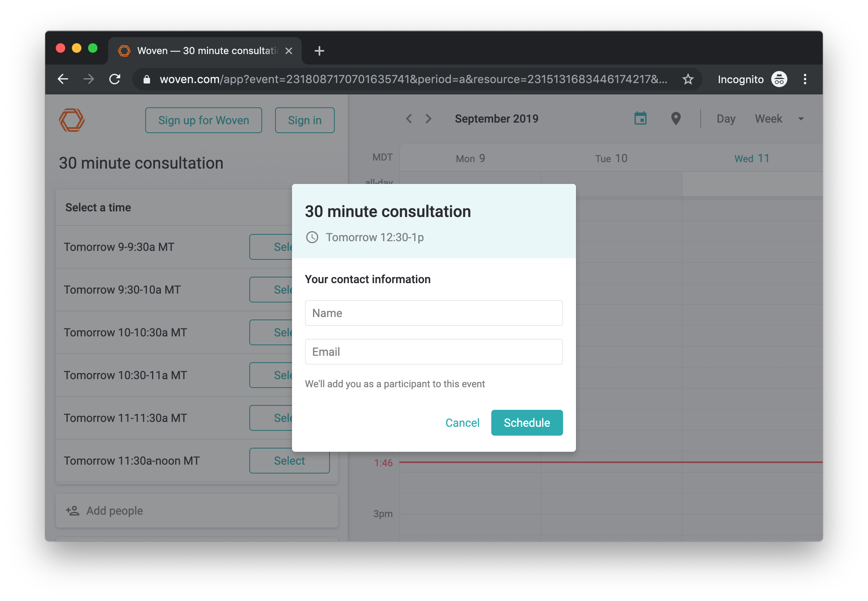
Task: Go to the previous calendar period
Action: coord(409,119)
